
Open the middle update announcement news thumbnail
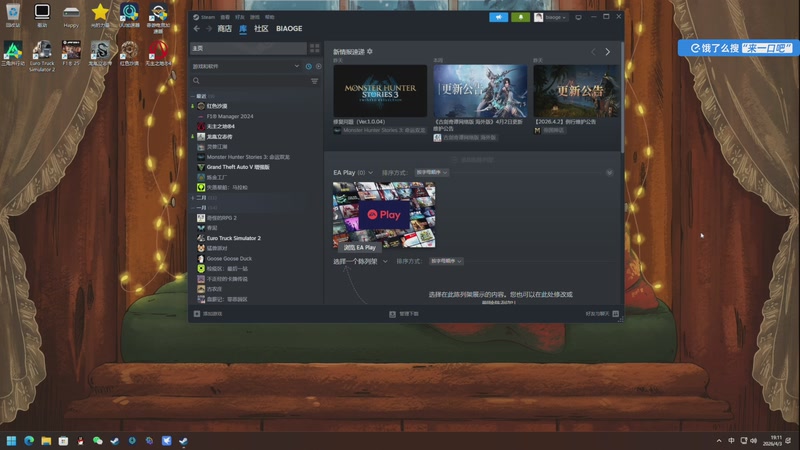click(480, 91)
